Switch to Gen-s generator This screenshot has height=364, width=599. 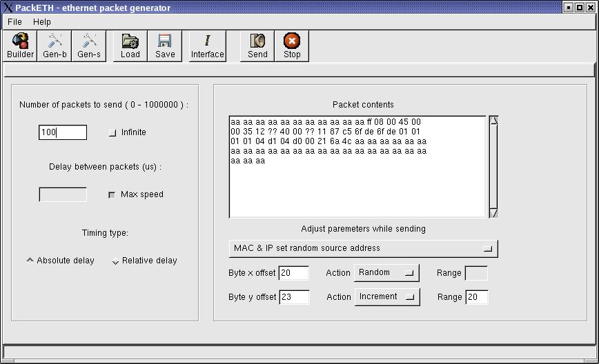click(x=88, y=45)
